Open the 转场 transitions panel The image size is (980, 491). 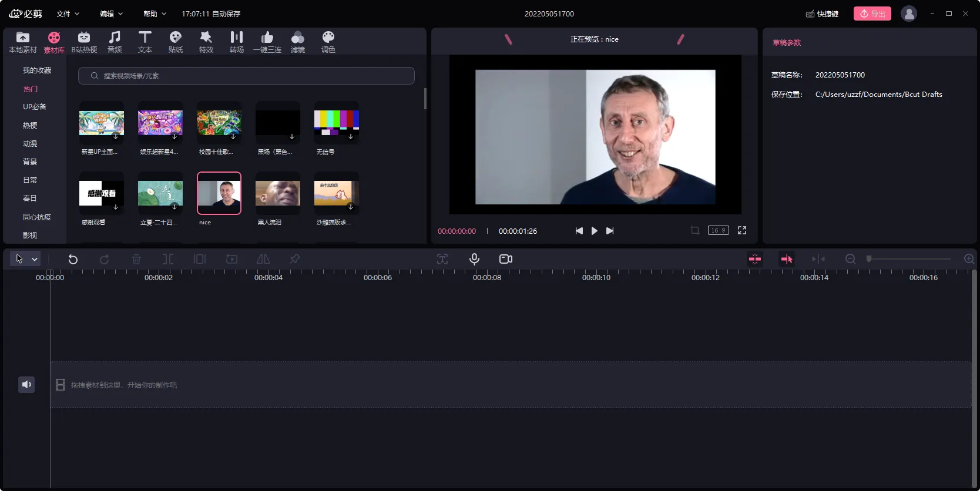pos(236,42)
